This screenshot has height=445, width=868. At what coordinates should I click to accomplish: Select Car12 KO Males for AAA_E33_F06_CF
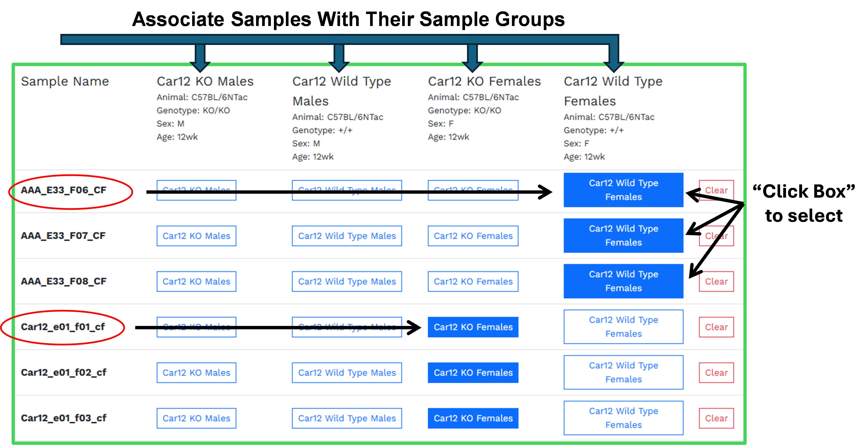[196, 190]
